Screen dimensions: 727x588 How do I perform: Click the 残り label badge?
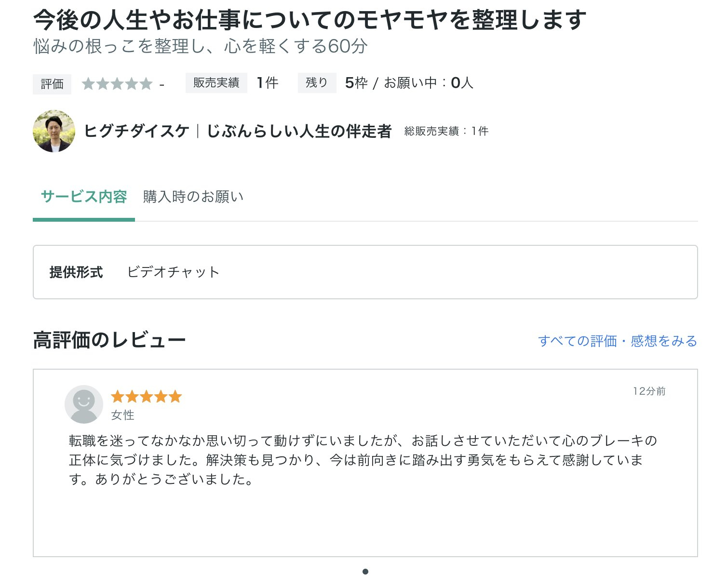pyautogui.click(x=317, y=83)
